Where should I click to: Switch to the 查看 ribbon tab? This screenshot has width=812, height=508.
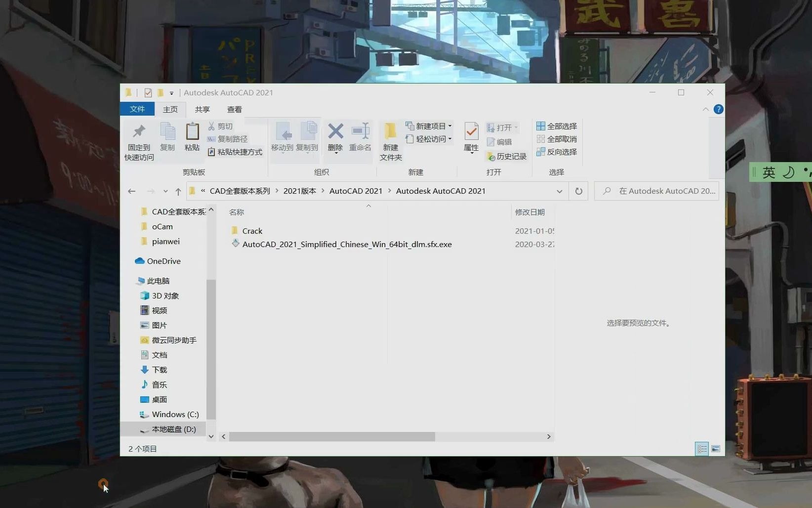234,109
